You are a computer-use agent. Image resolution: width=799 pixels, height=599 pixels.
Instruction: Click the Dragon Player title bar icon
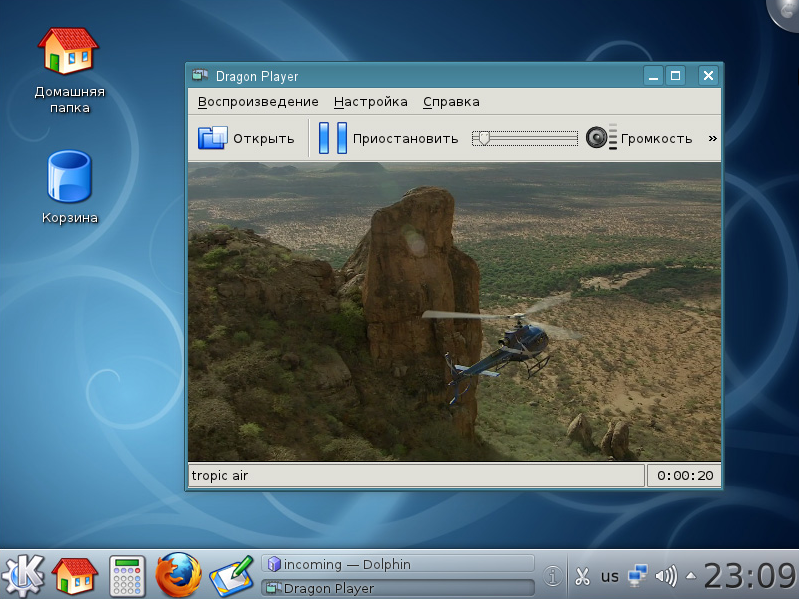click(x=200, y=76)
